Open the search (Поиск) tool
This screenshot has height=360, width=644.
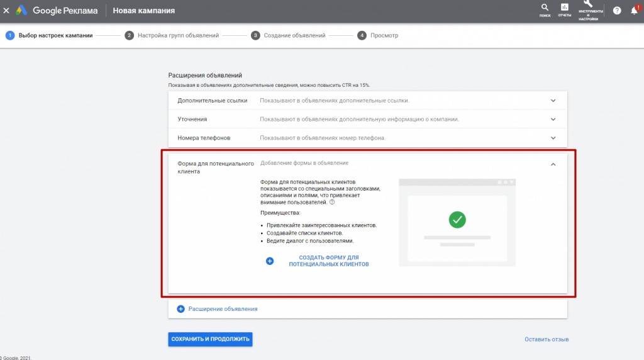(545, 10)
